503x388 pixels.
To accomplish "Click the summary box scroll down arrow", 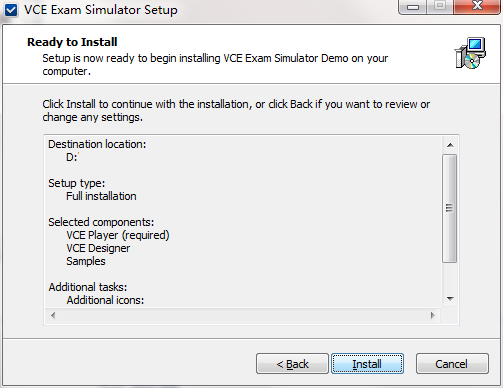I will 450,299.
